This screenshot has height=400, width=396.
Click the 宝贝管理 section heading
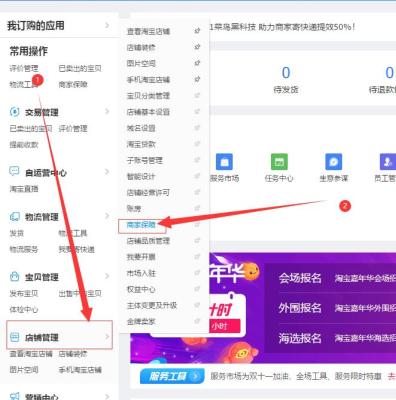click(x=42, y=277)
